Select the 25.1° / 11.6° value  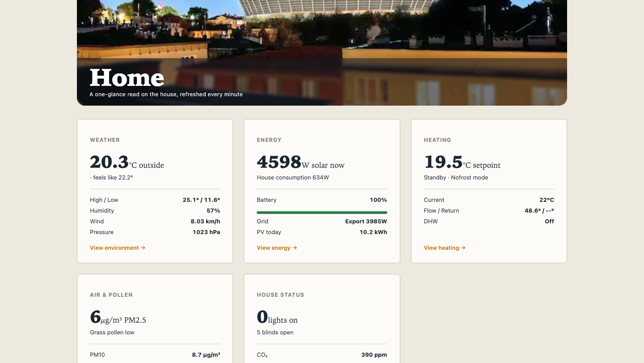point(201,200)
